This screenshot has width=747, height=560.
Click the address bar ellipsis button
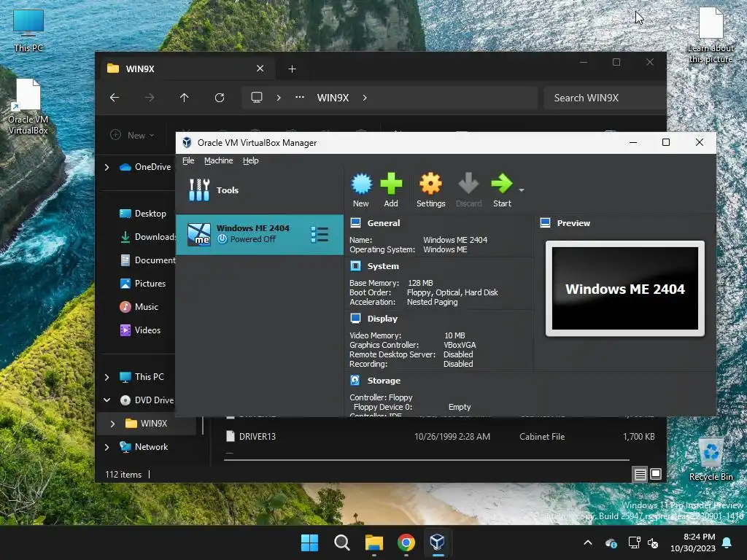300,97
